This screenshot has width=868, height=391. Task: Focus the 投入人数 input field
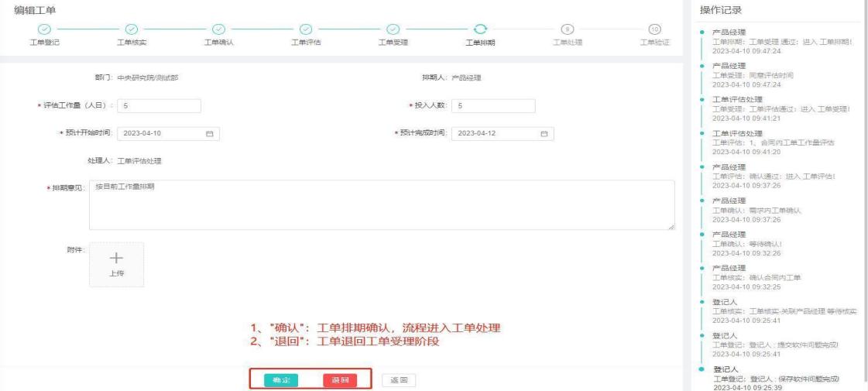493,106
